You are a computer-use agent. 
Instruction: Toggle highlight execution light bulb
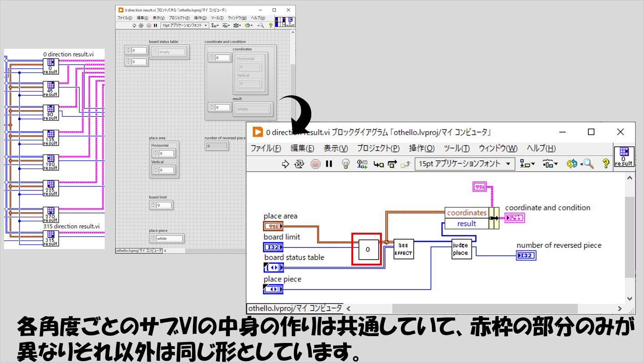coord(345,164)
